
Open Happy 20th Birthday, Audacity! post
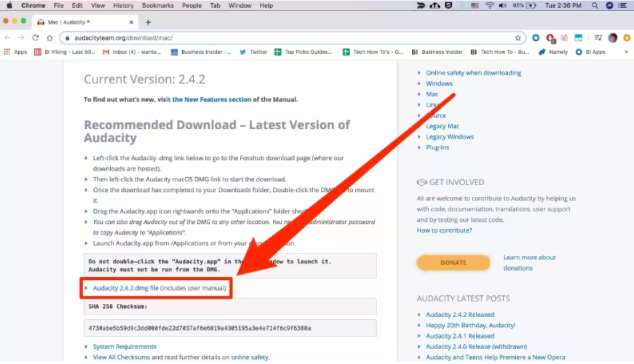[470, 325]
